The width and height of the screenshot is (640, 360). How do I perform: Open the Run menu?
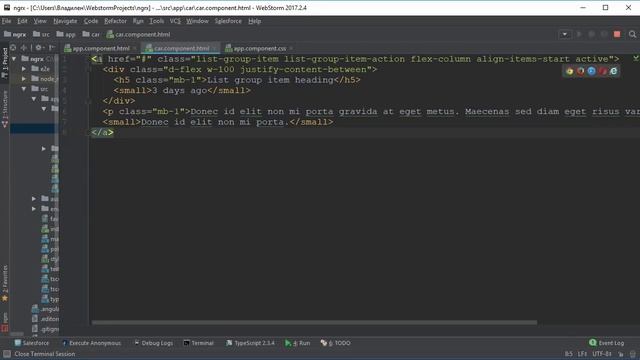tap(138, 21)
